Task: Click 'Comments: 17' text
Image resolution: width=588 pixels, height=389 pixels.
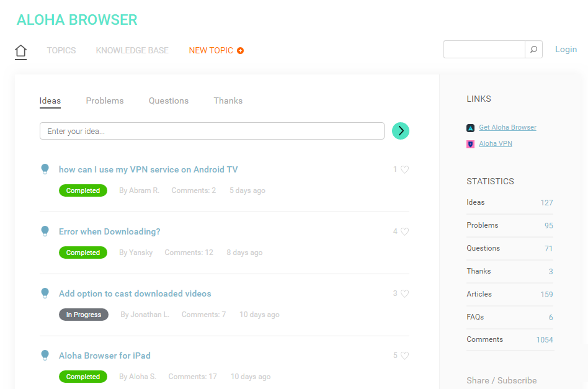Action: (x=192, y=377)
